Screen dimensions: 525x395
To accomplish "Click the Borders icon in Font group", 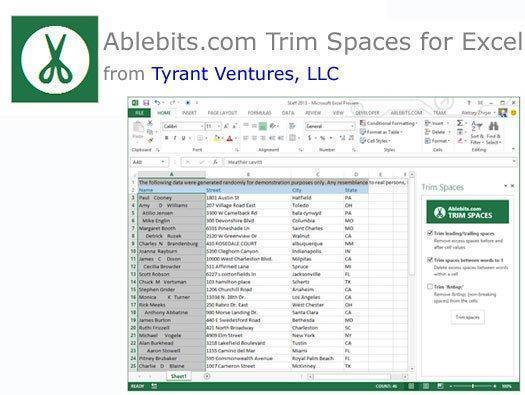I will (200, 138).
